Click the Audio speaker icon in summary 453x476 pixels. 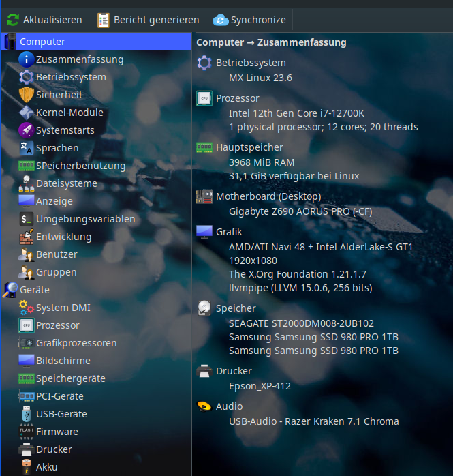pos(204,406)
